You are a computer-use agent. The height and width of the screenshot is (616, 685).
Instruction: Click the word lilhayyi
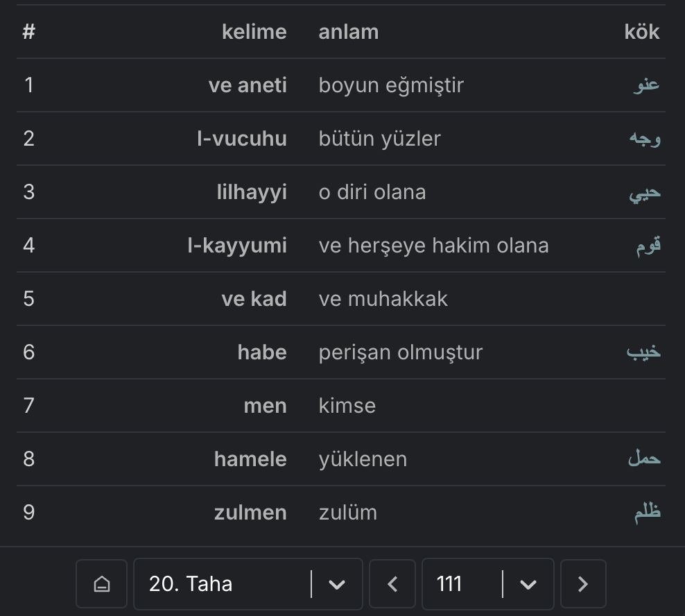click(251, 191)
